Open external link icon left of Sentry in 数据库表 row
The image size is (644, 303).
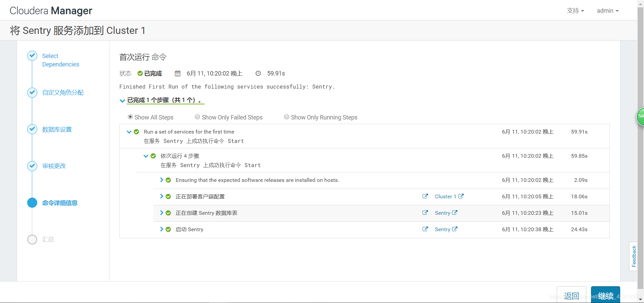point(425,213)
